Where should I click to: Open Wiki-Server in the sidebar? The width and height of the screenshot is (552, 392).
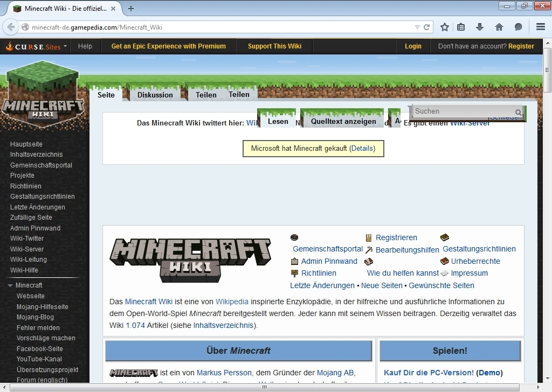(x=27, y=249)
